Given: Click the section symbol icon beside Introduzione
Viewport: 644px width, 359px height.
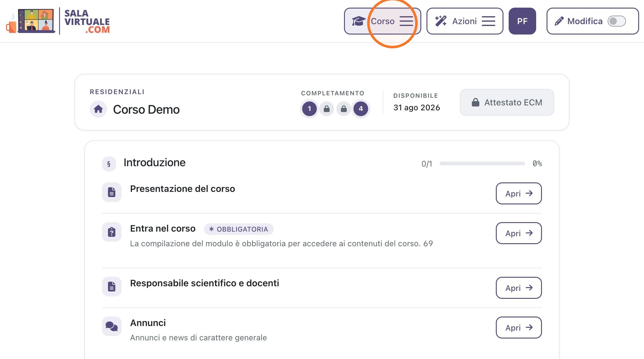Looking at the screenshot, I should pyautogui.click(x=109, y=164).
